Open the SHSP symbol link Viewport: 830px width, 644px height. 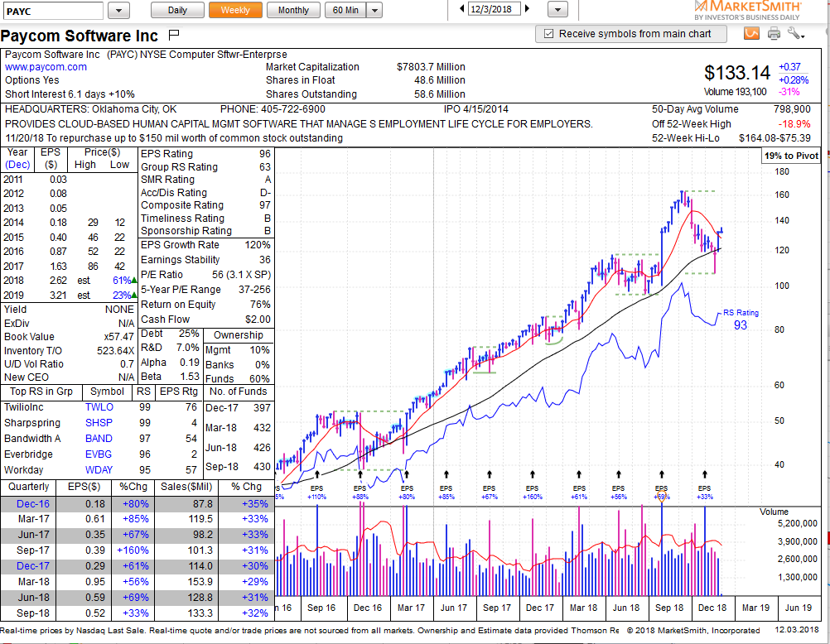99,423
